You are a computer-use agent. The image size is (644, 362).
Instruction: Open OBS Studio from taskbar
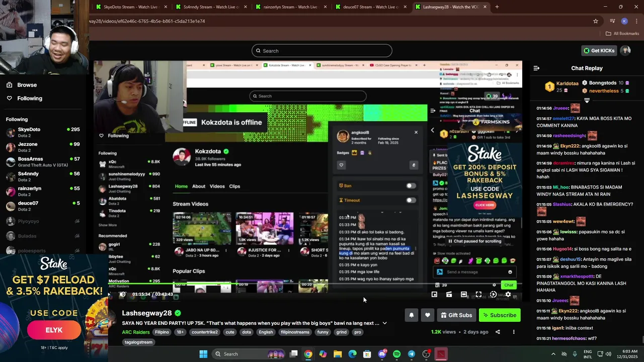coord(426,354)
